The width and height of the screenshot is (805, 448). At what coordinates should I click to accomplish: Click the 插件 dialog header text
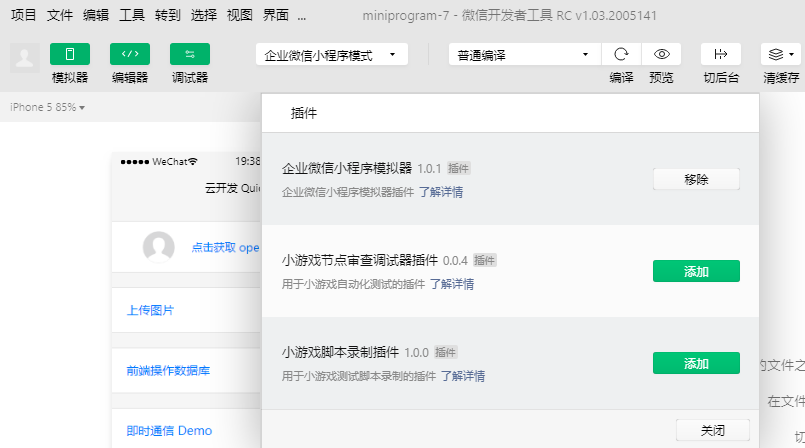pos(304,113)
